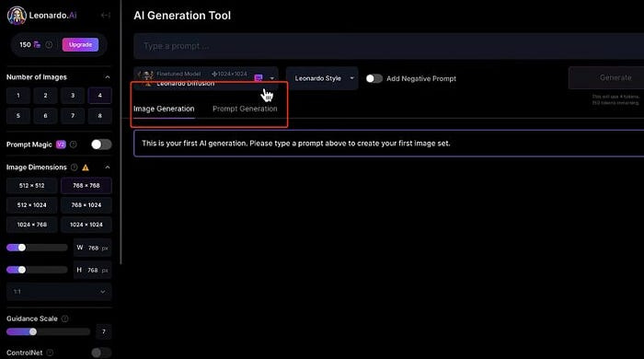The image size is (644, 359).
Task: Click the Prompt Magic V2 badge
Action: click(61, 145)
